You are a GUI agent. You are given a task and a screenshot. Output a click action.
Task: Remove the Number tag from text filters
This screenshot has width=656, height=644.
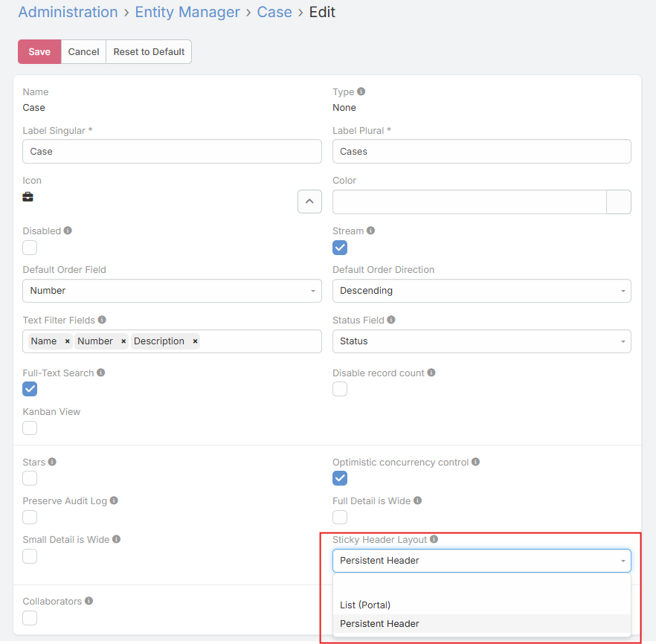click(123, 341)
